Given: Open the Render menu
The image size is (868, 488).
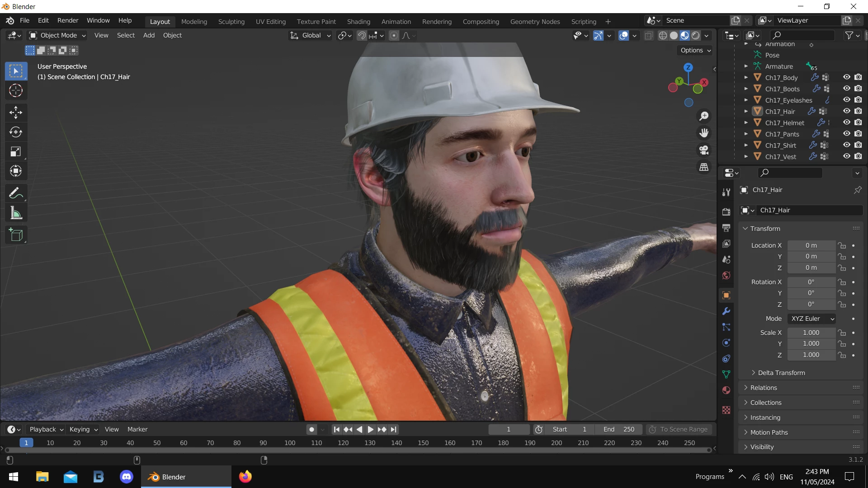Looking at the screenshot, I should tap(67, 20).
